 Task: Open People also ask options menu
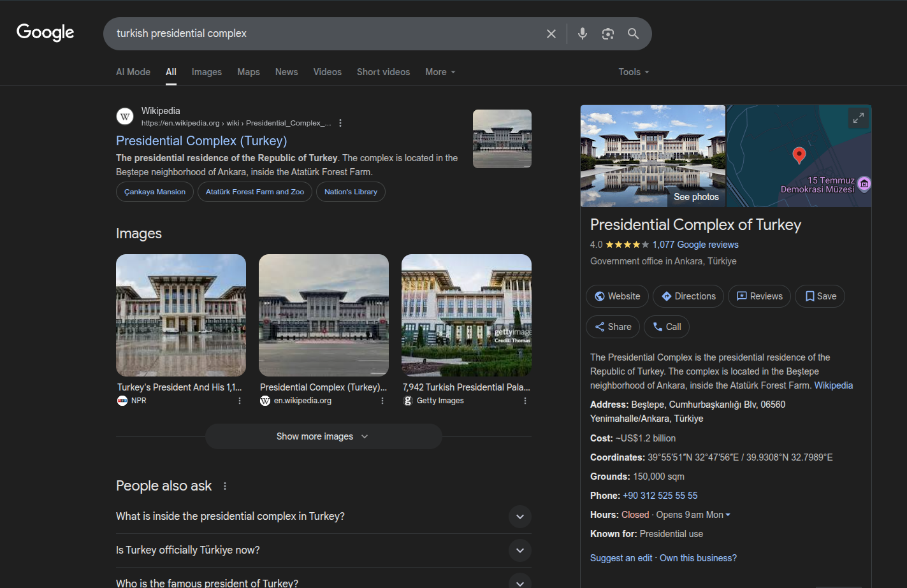pyautogui.click(x=225, y=486)
